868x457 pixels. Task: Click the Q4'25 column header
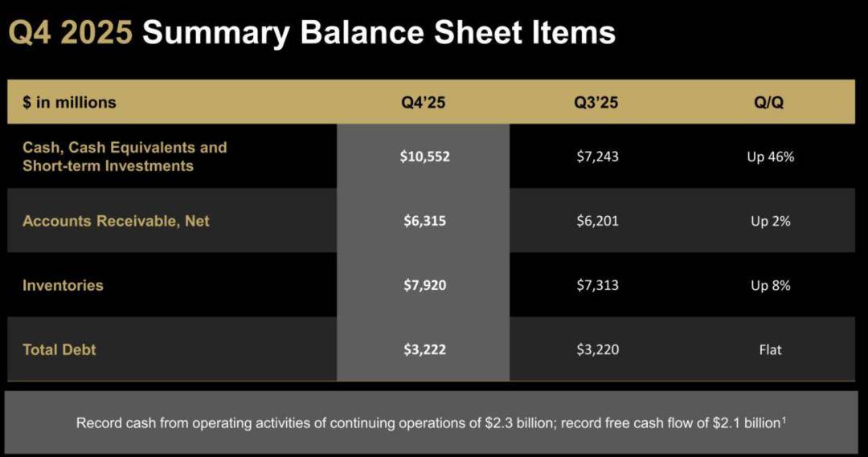(x=424, y=102)
